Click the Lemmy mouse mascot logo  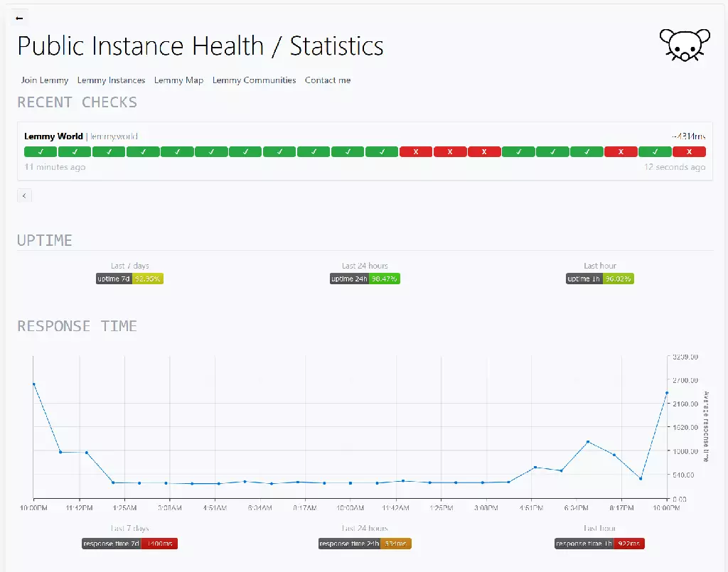685,45
